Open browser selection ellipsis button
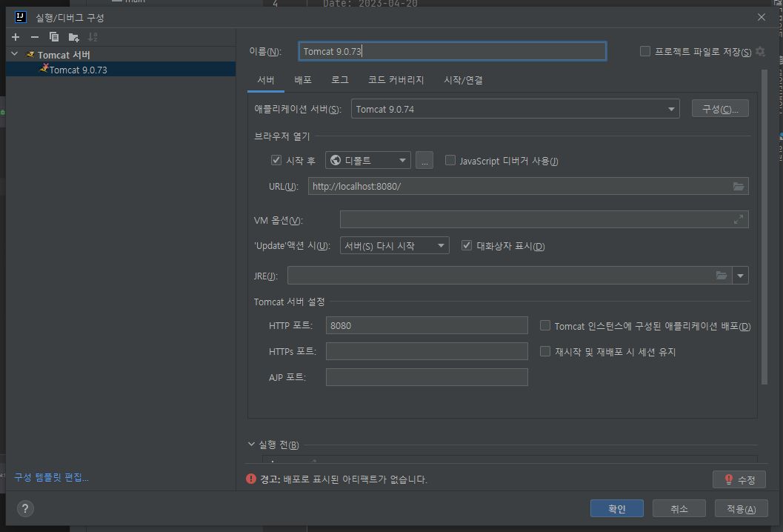This screenshot has height=532, width=783. pyautogui.click(x=424, y=160)
